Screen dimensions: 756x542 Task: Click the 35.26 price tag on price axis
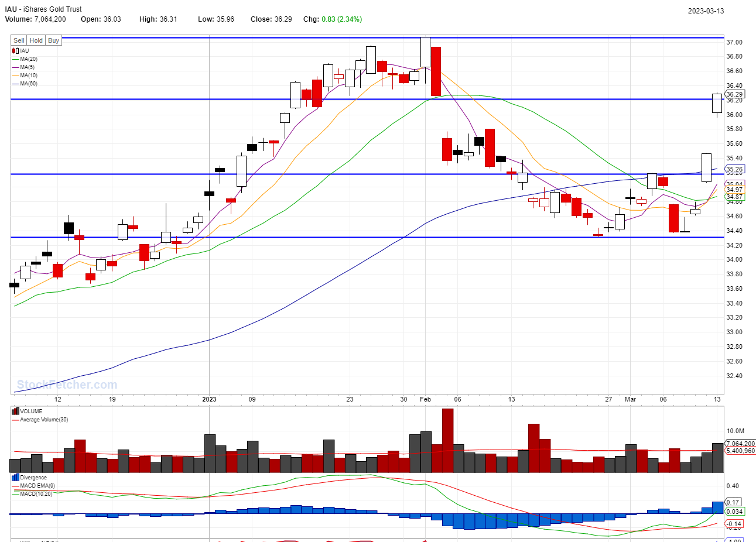[x=734, y=169]
